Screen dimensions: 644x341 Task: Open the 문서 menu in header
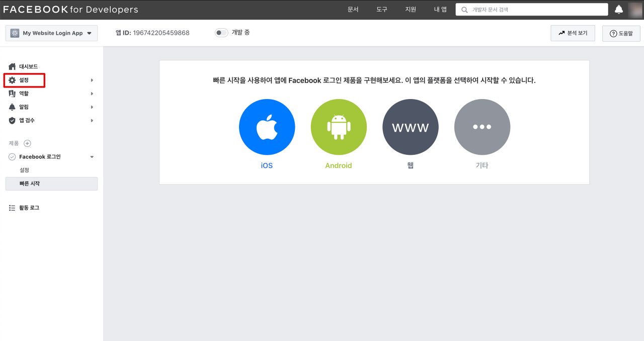353,10
